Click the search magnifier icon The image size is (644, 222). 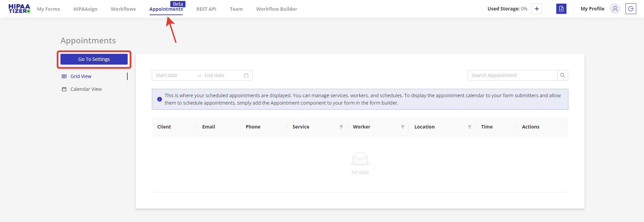[x=562, y=75]
